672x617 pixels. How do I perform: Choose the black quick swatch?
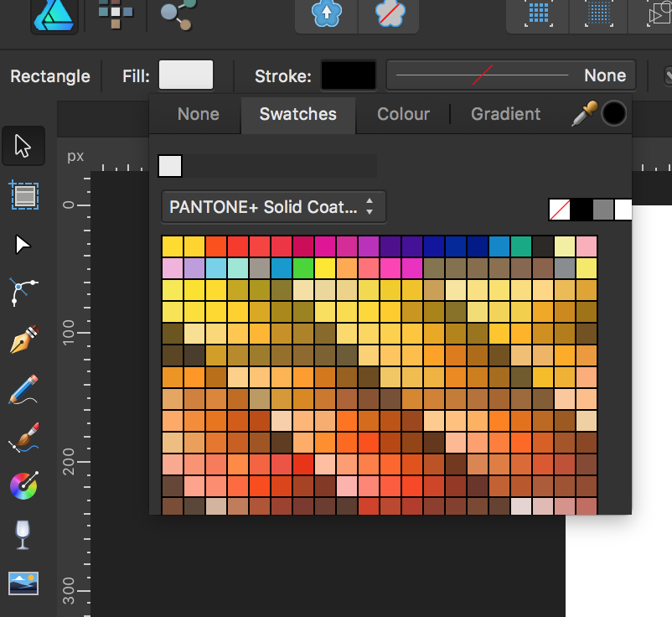pyautogui.click(x=582, y=210)
